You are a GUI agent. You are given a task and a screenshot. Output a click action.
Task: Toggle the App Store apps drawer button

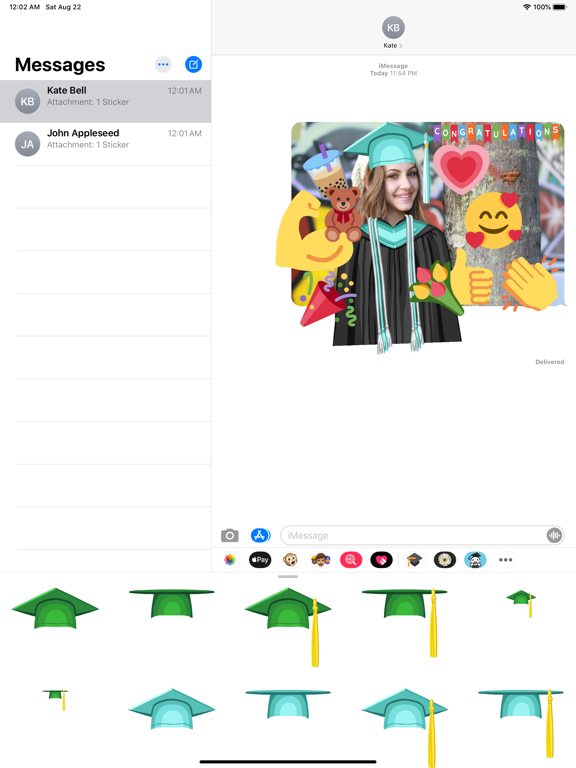[261, 535]
